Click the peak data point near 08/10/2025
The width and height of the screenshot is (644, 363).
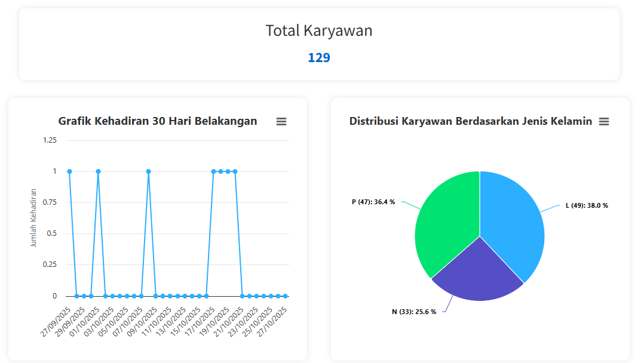pos(147,170)
